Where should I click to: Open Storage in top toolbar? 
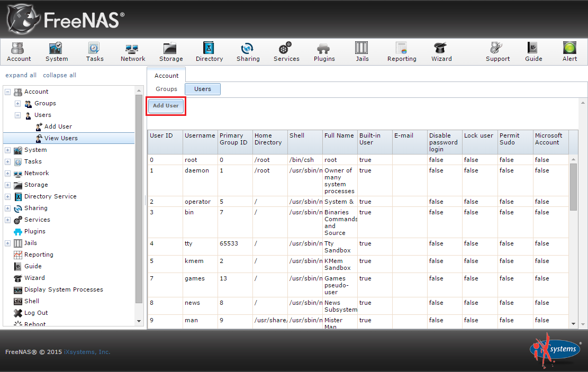[171, 52]
